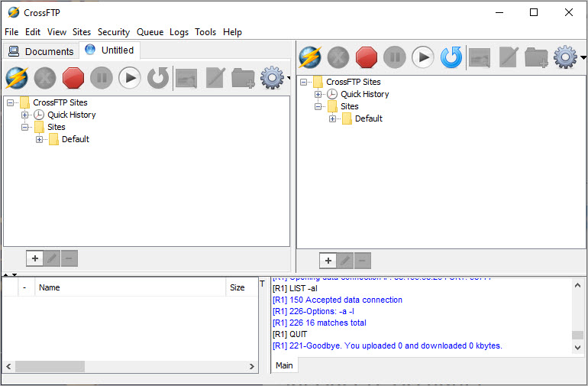The image size is (588, 386).
Task: Click the right pane New Folder icon
Action: click(x=537, y=57)
